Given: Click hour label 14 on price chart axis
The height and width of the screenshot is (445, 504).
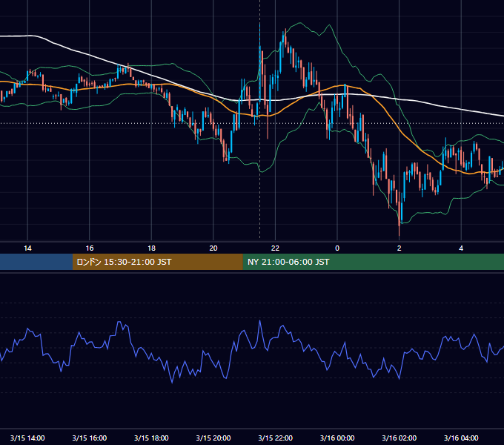Looking at the screenshot, I should pos(27,248).
